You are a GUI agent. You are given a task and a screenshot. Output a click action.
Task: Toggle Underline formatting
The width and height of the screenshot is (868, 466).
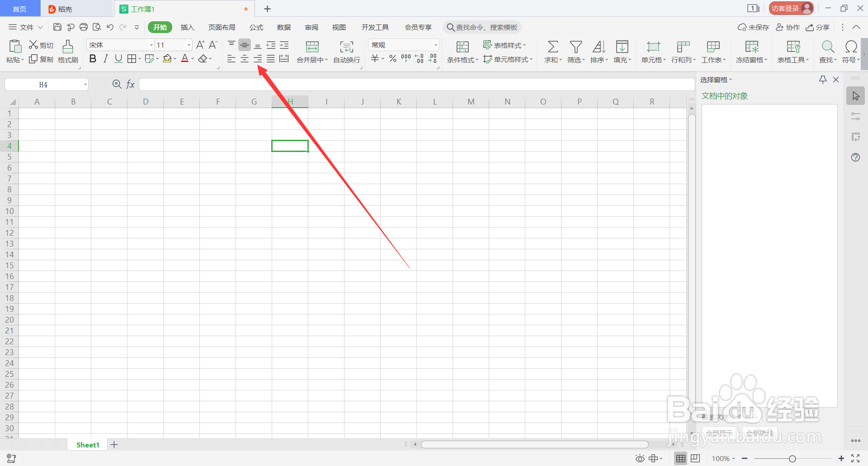click(118, 58)
